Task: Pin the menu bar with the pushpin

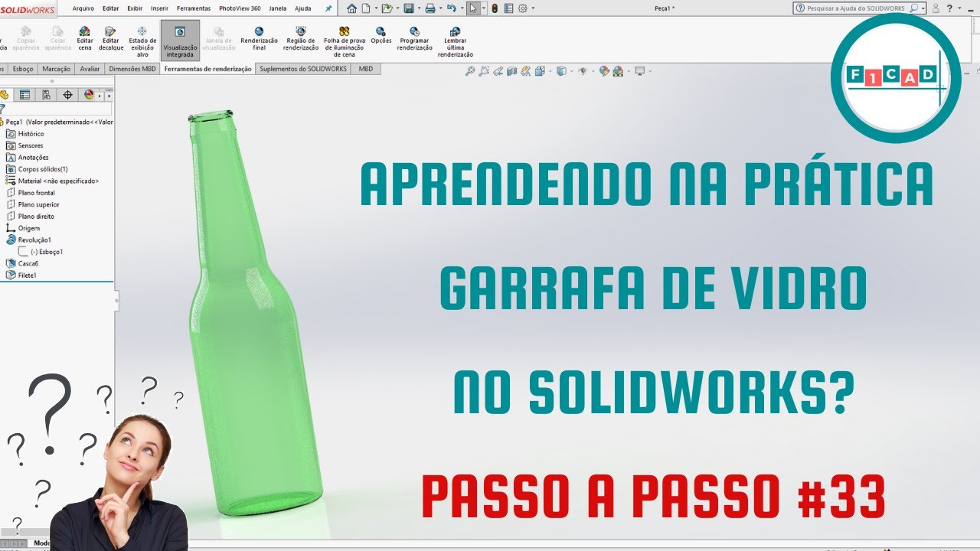Action: (328, 8)
